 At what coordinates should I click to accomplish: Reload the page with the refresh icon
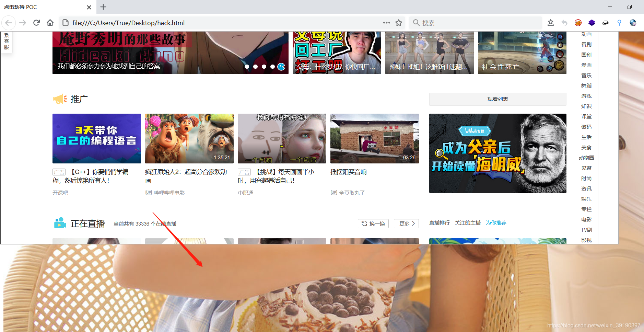36,23
